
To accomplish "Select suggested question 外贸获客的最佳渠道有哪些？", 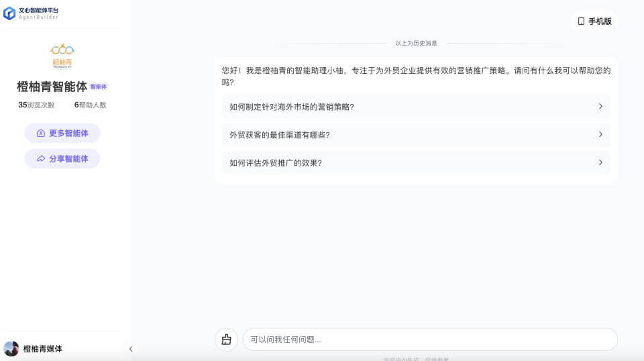I will [x=280, y=135].
